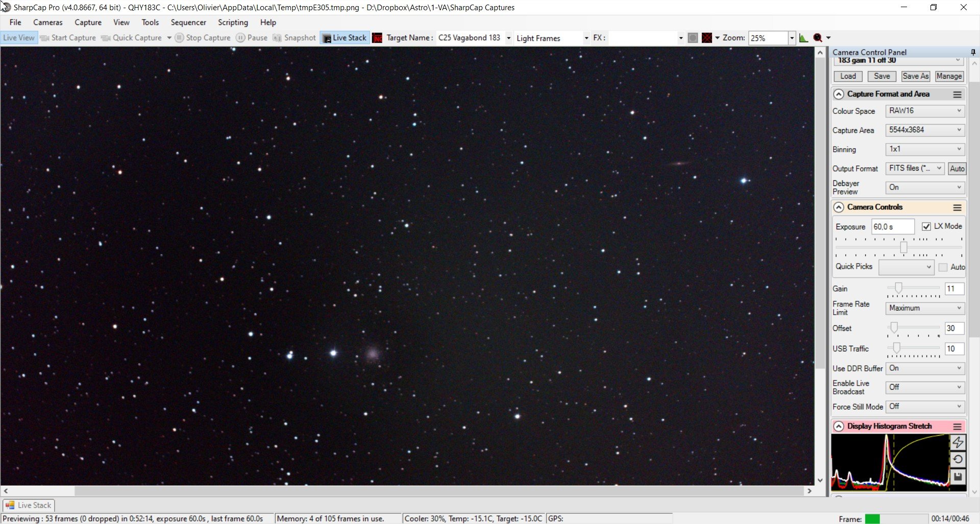The width and height of the screenshot is (980, 524).
Task: Click into the Exposure 60.0 s field
Action: tap(892, 227)
